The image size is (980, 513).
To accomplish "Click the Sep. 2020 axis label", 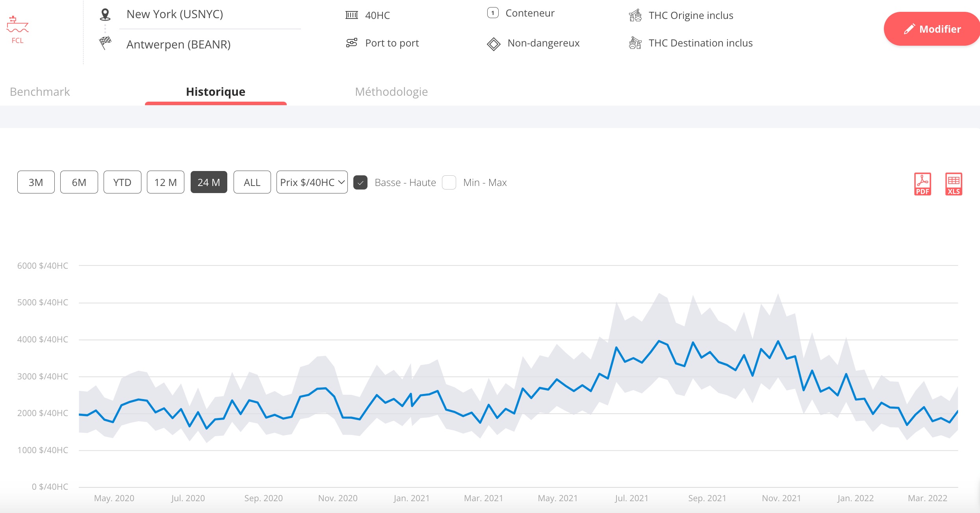I will 264,498.
